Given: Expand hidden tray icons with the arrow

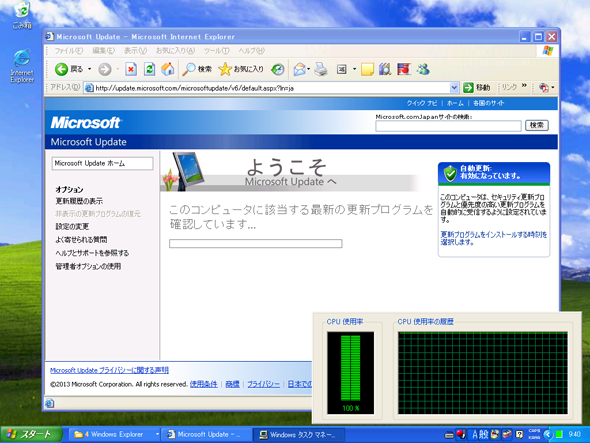Looking at the screenshot, I should tap(548, 434).
